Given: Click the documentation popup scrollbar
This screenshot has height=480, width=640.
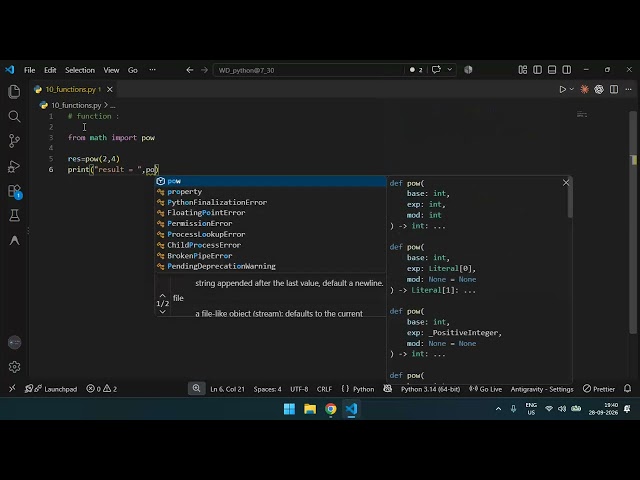Looking at the screenshot, I should (x=570, y=198).
